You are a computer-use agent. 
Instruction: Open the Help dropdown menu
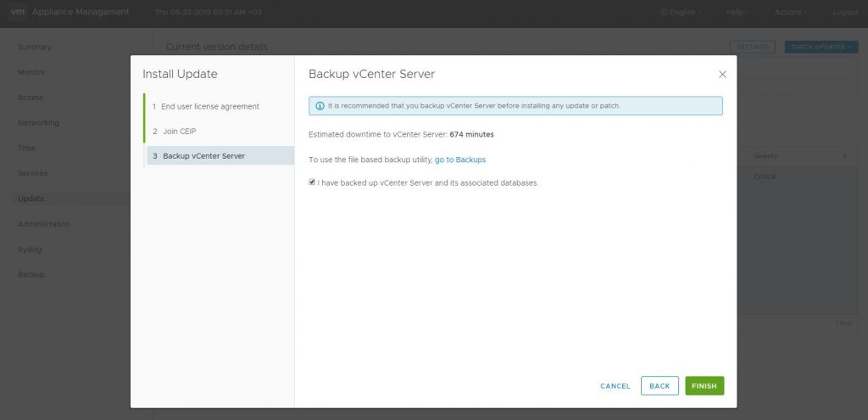(x=737, y=12)
